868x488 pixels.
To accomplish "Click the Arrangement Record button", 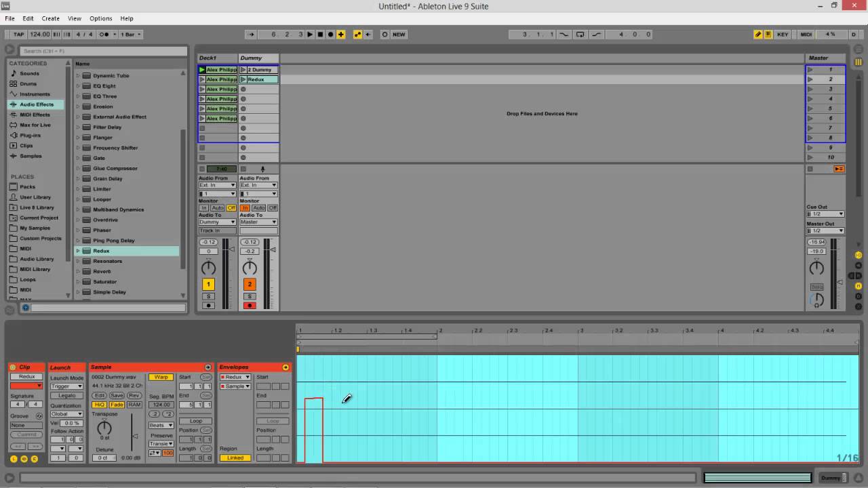I will click(330, 35).
